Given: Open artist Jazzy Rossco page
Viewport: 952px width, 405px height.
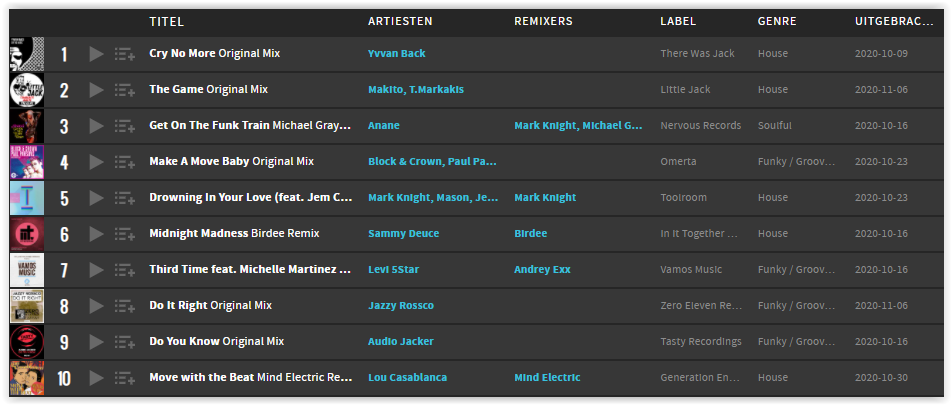Looking at the screenshot, I should click(x=401, y=305).
